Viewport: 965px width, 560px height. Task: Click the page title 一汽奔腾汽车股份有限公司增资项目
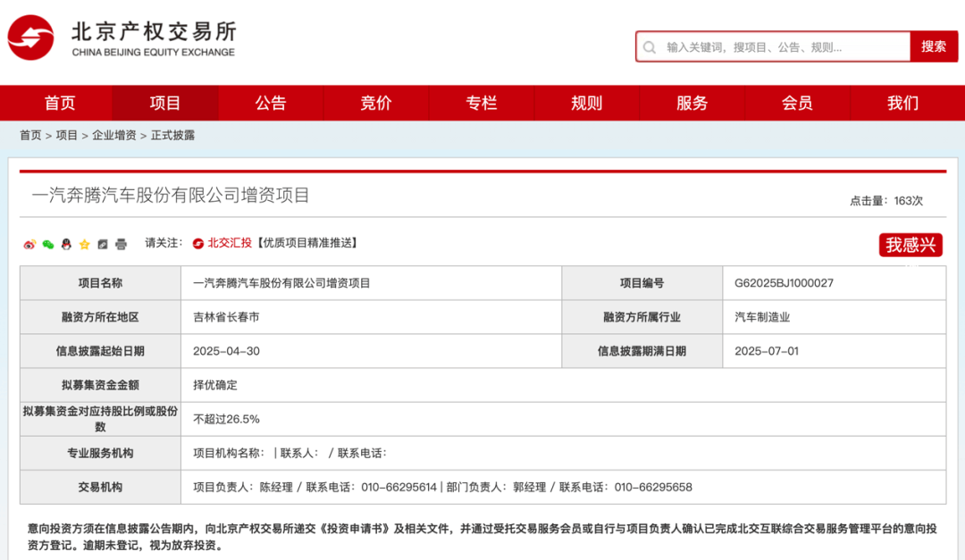(x=171, y=195)
